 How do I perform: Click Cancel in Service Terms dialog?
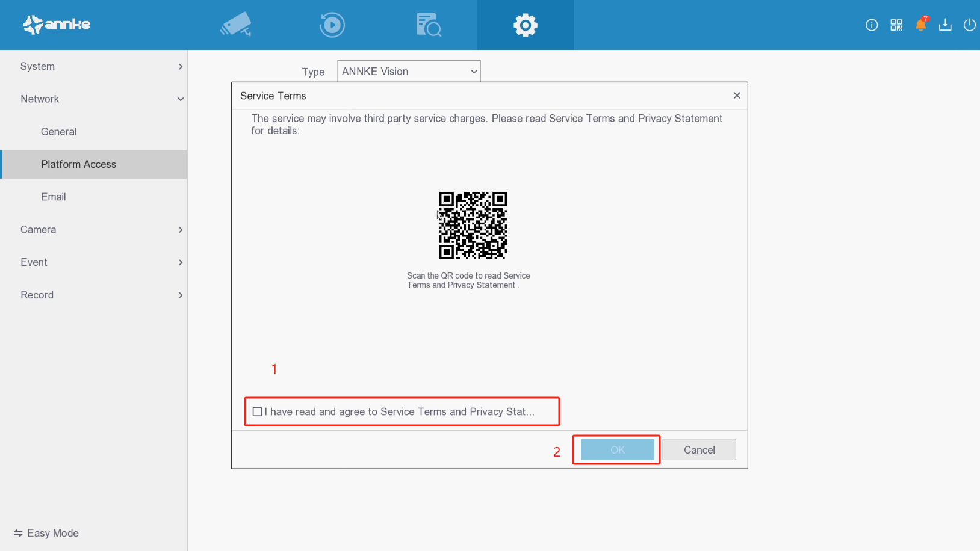pos(699,449)
